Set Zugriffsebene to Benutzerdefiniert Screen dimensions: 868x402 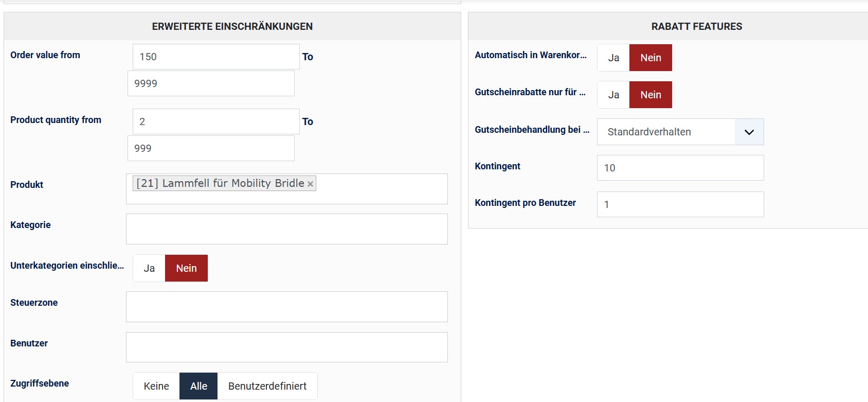tap(267, 386)
